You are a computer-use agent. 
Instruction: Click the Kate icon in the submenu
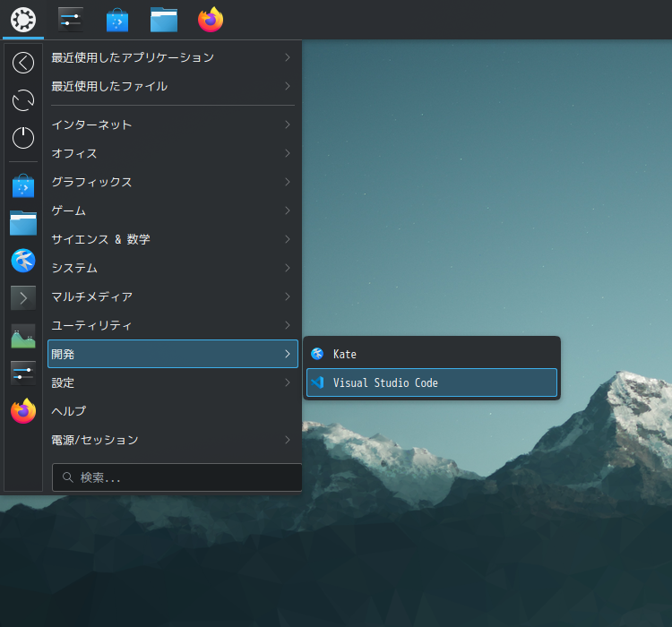pyautogui.click(x=317, y=354)
